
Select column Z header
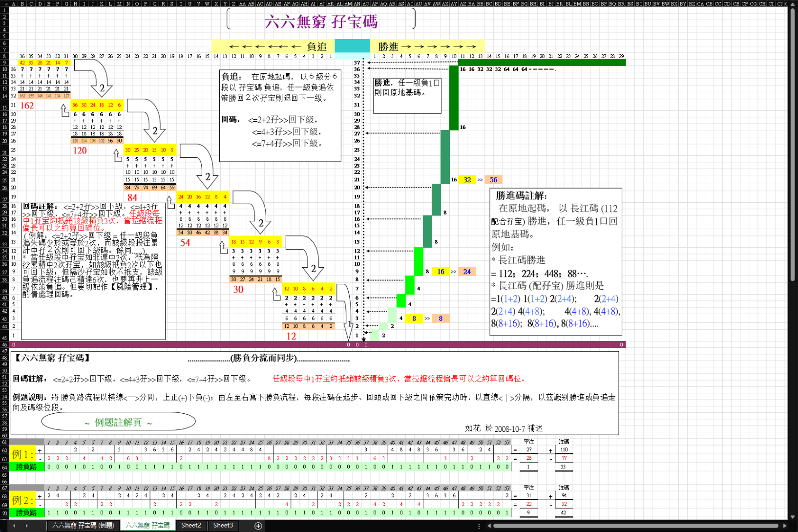click(x=233, y=3)
